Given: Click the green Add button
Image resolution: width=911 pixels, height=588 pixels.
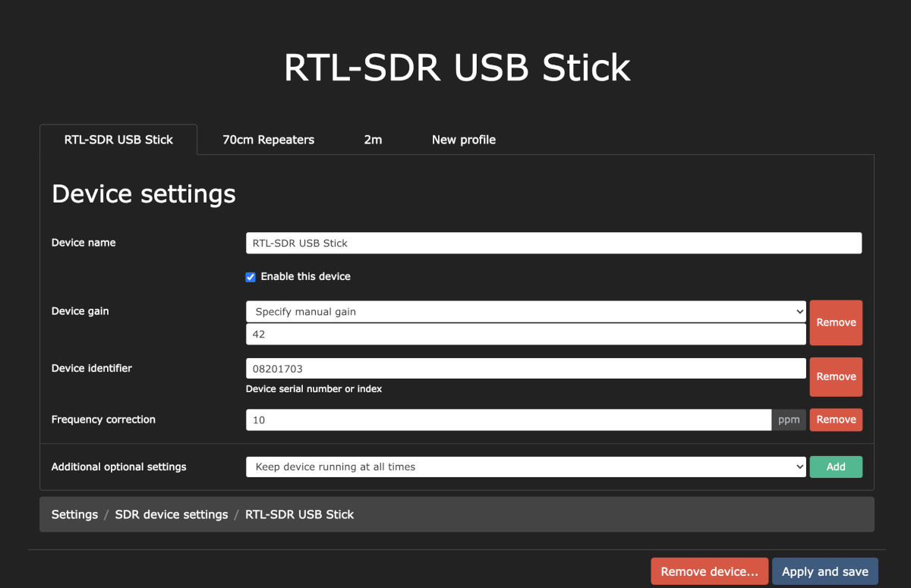Looking at the screenshot, I should (x=836, y=467).
